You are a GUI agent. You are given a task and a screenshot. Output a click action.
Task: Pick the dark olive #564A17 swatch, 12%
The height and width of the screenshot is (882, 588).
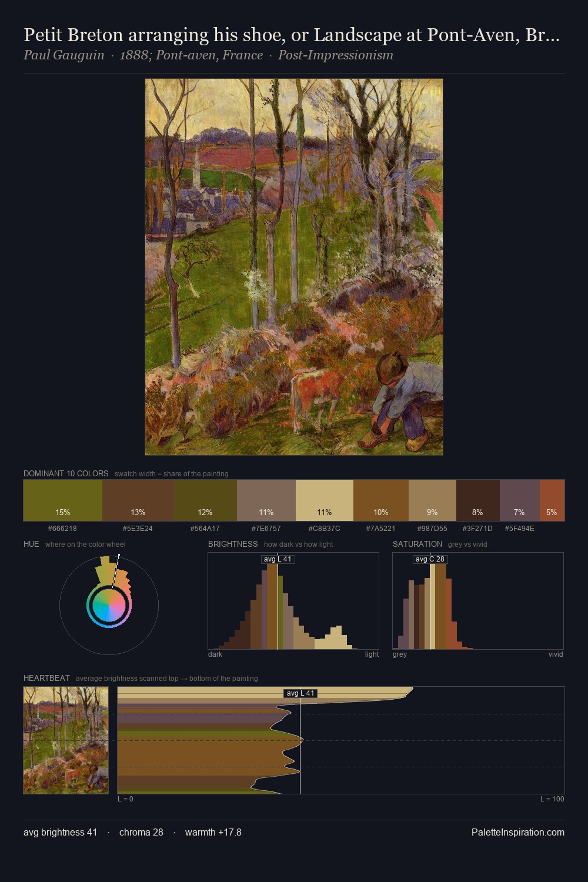tap(205, 500)
